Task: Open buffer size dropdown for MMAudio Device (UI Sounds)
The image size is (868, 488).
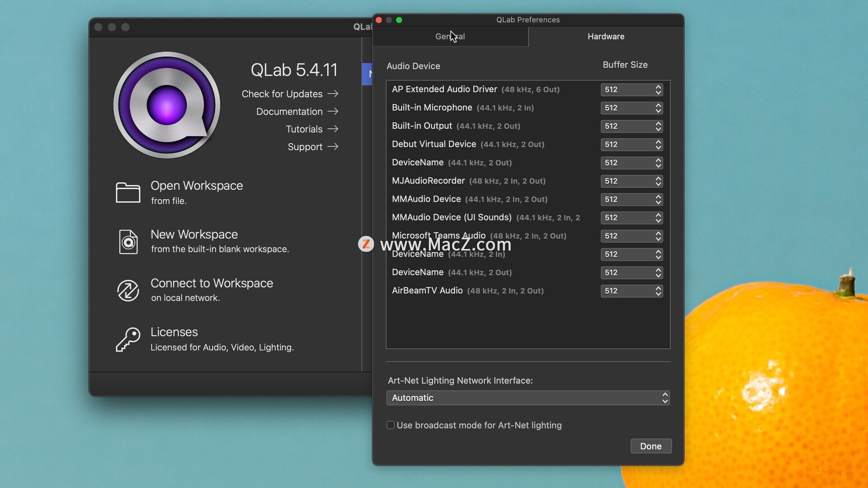Action: (632, 218)
